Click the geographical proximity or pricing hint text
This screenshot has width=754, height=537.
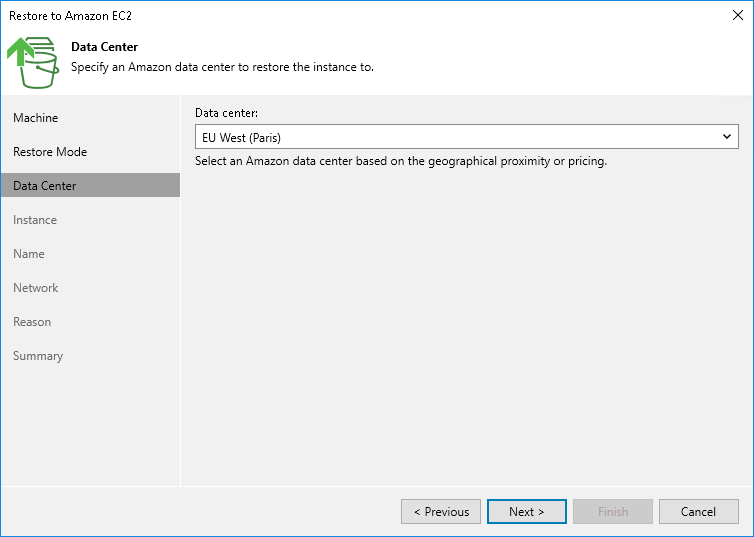click(x=401, y=160)
